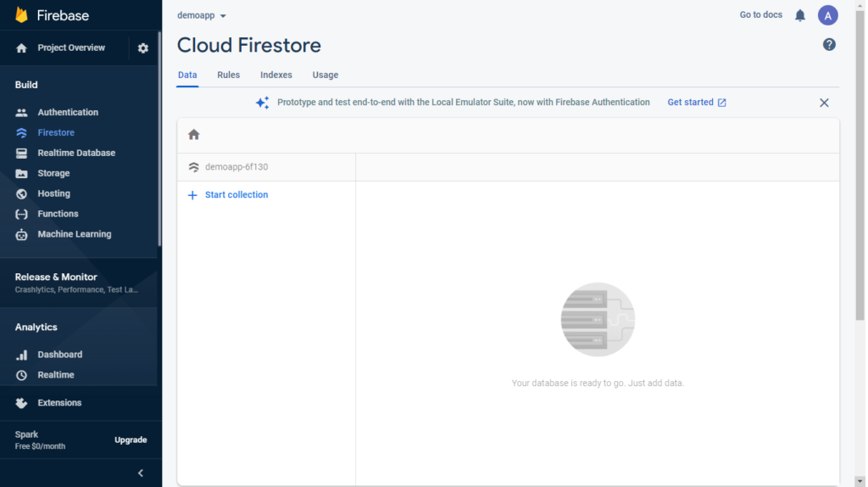This screenshot has height=487, width=868.
Task: Open the user account avatar
Action: click(x=827, y=15)
